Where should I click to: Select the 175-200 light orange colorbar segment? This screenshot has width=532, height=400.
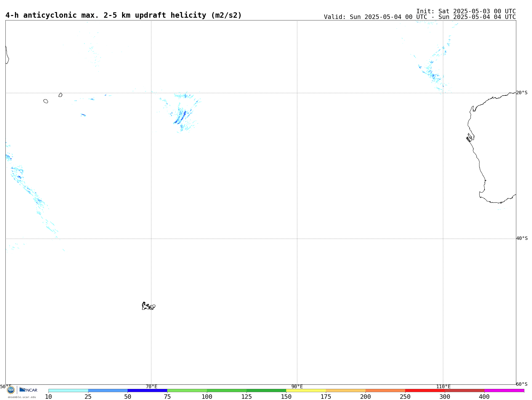pos(346,390)
